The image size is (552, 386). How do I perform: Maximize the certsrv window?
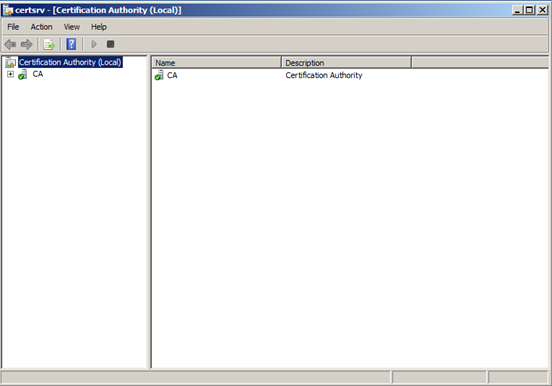[x=529, y=10]
